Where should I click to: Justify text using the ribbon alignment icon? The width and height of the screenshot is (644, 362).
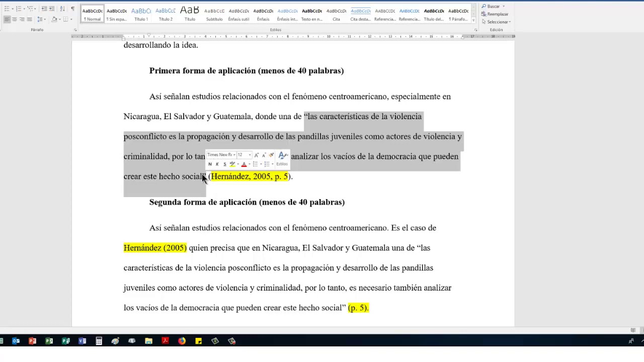click(29, 19)
